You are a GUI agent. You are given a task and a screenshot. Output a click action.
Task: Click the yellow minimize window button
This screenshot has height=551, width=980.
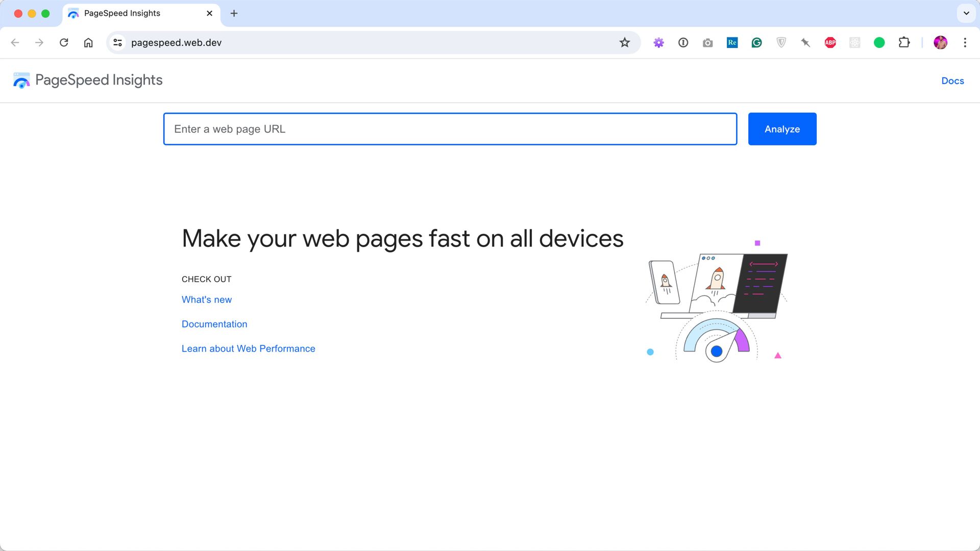coord(32,14)
